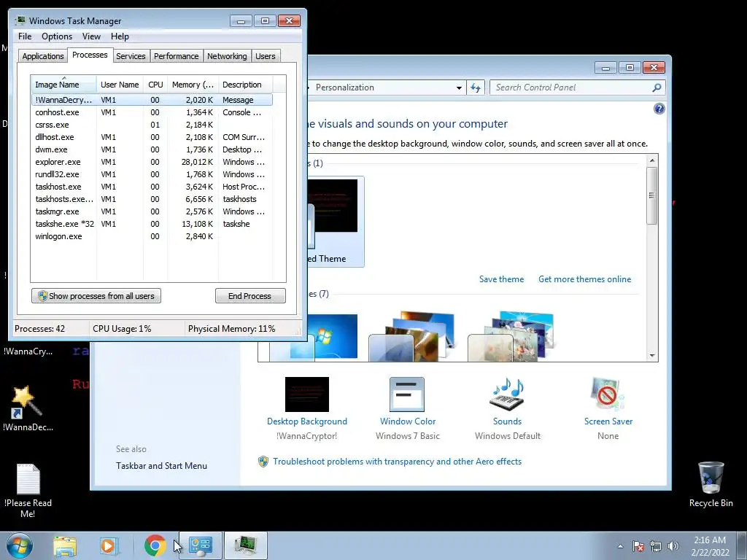747x560 pixels.
Task: Select the conhost.exe process
Action: [x=152, y=112]
